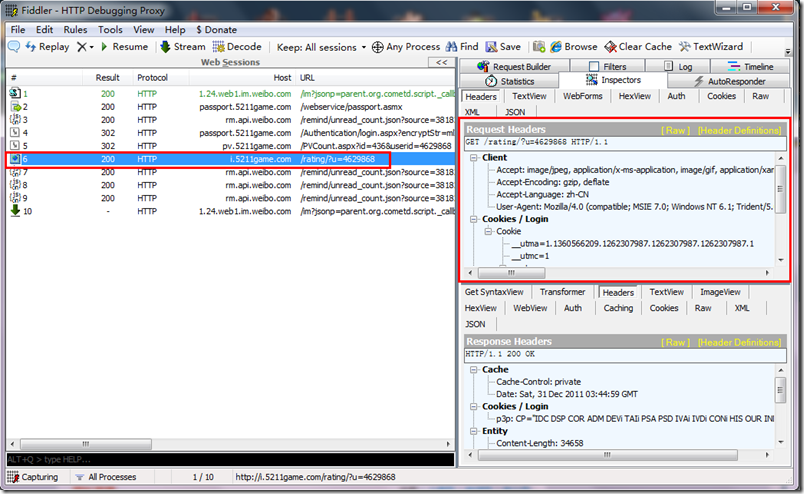Select request HexView tab next to WebForms
Screen dimensions: 804x494
pos(635,96)
